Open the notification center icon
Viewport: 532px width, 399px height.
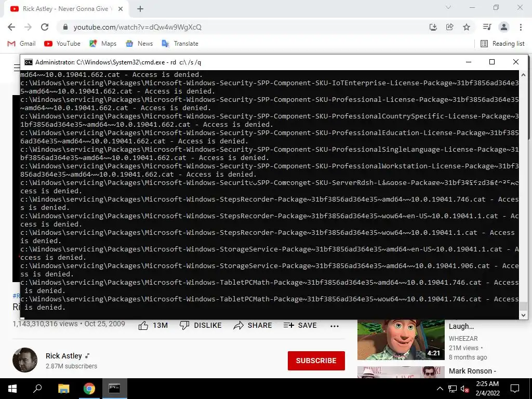point(515,389)
